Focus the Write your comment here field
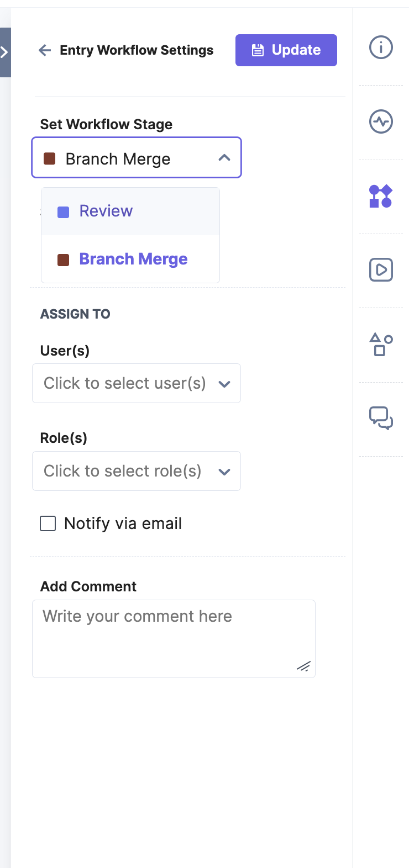Image resolution: width=409 pixels, height=868 pixels. click(x=174, y=639)
